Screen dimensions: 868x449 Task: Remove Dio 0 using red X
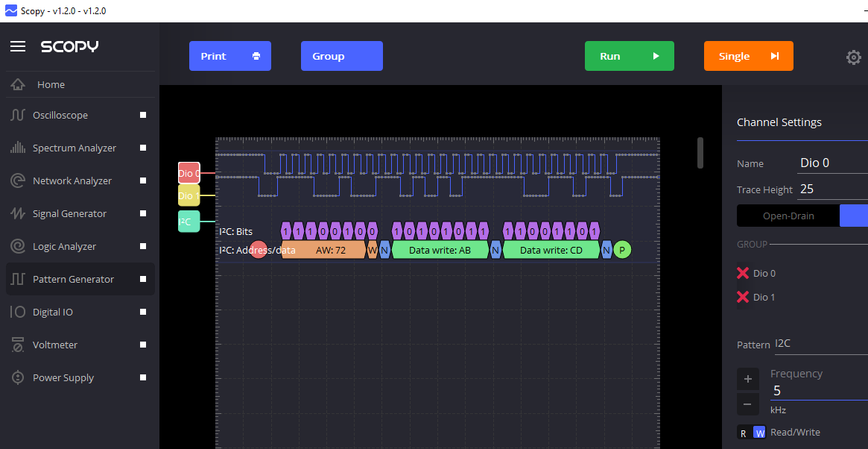[743, 273]
